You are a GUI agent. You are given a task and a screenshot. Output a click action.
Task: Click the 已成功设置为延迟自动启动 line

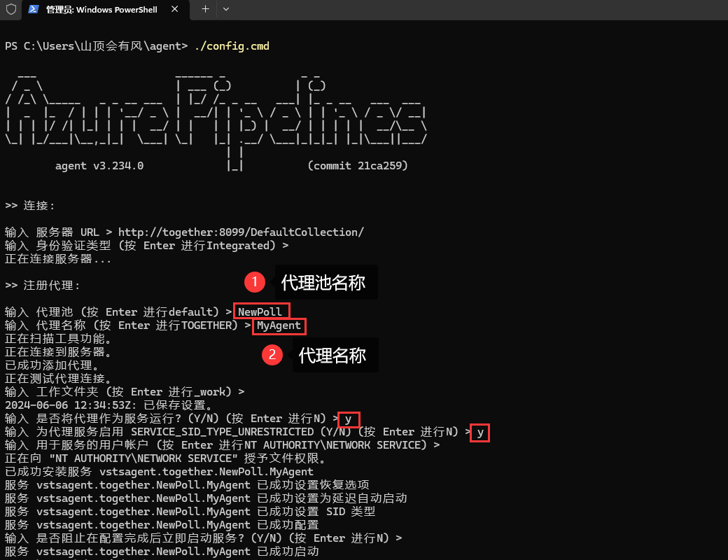pos(206,498)
